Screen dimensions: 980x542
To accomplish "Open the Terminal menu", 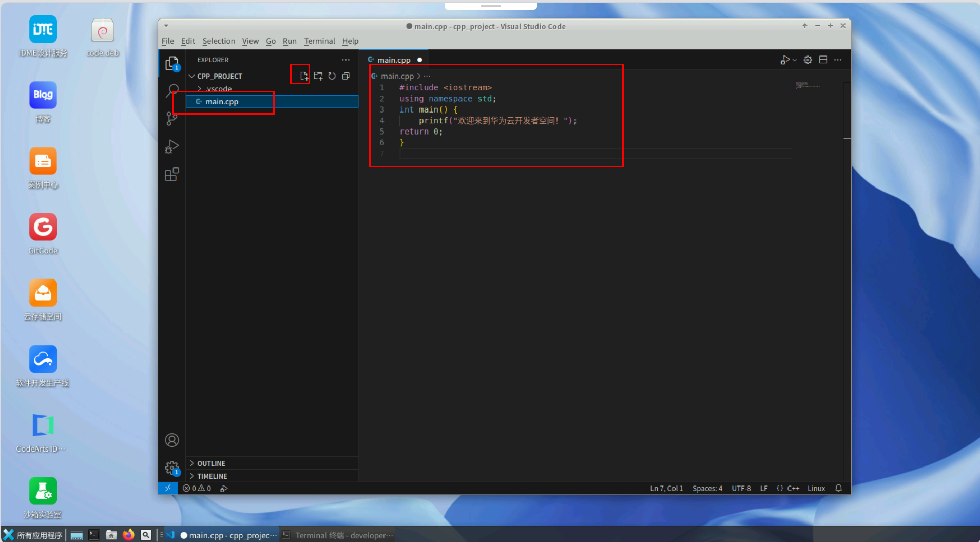I will pyautogui.click(x=319, y=41).
